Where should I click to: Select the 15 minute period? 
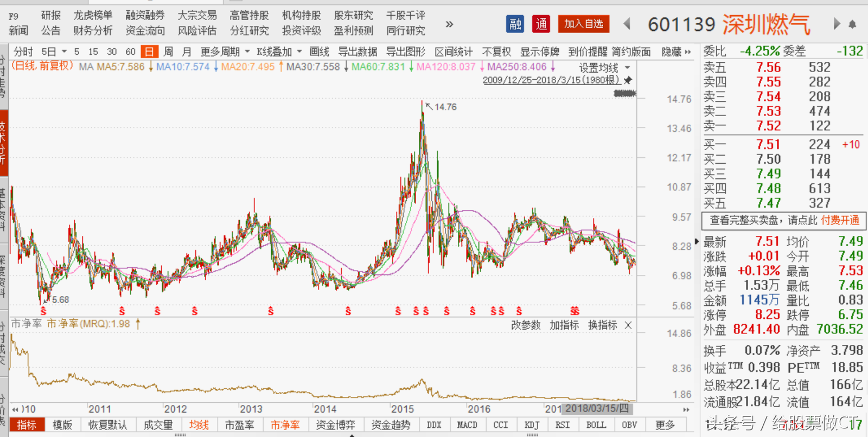pyautogui.click(x=93, y=52)
